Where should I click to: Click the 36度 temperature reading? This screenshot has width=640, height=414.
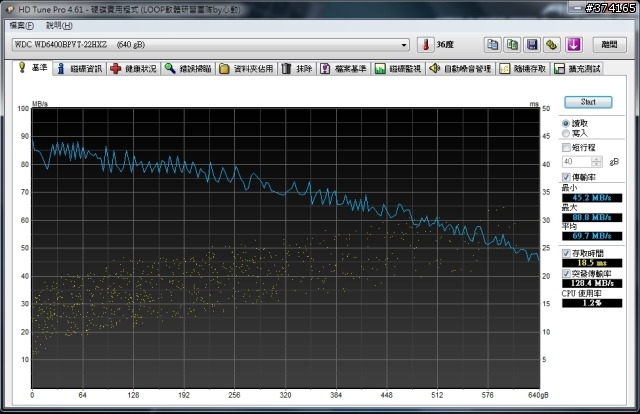[x=445, y=45]
